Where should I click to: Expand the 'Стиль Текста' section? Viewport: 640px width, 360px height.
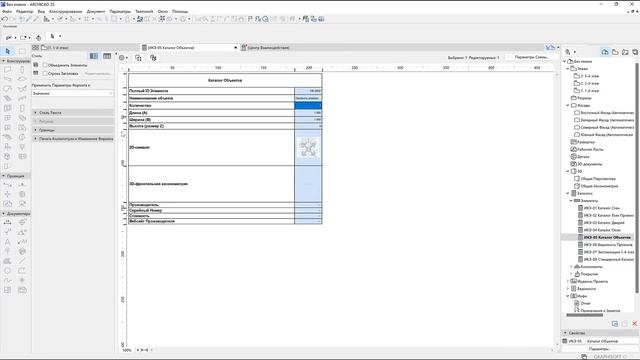click(x=73, y=113)
